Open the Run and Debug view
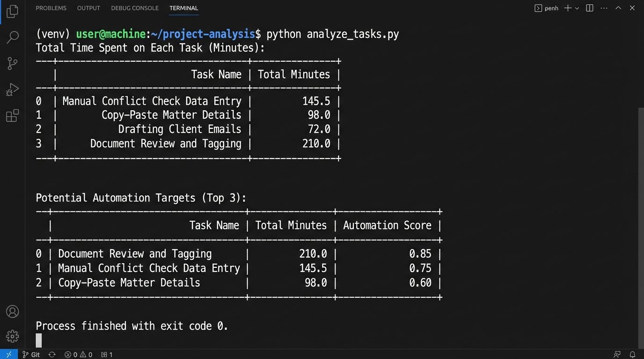 point(12,89)
